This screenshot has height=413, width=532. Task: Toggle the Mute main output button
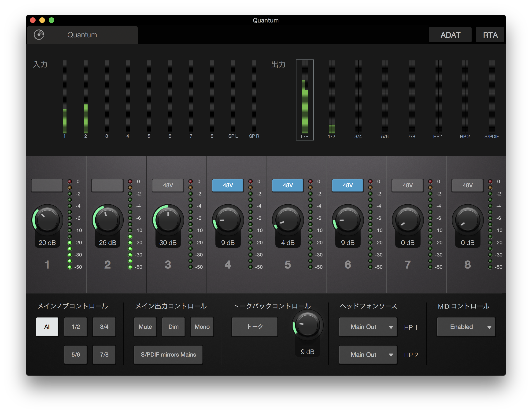click(145, 327)
